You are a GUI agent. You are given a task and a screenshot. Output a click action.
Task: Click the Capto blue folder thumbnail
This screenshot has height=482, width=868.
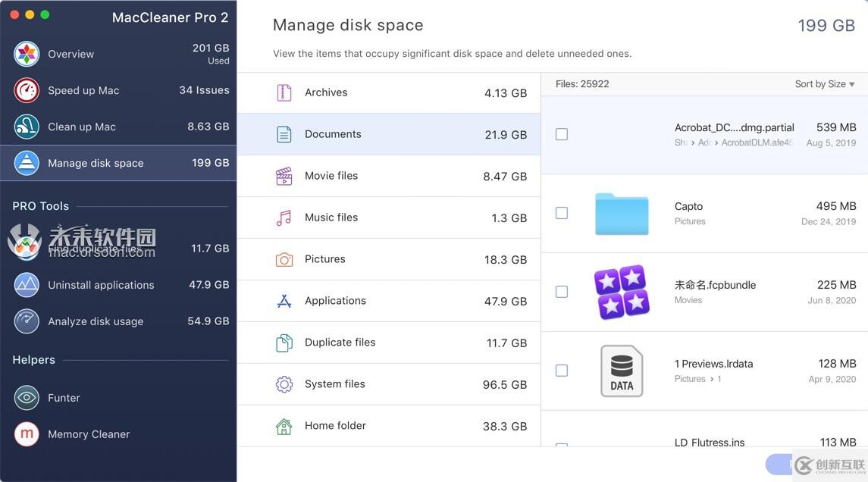622,214
